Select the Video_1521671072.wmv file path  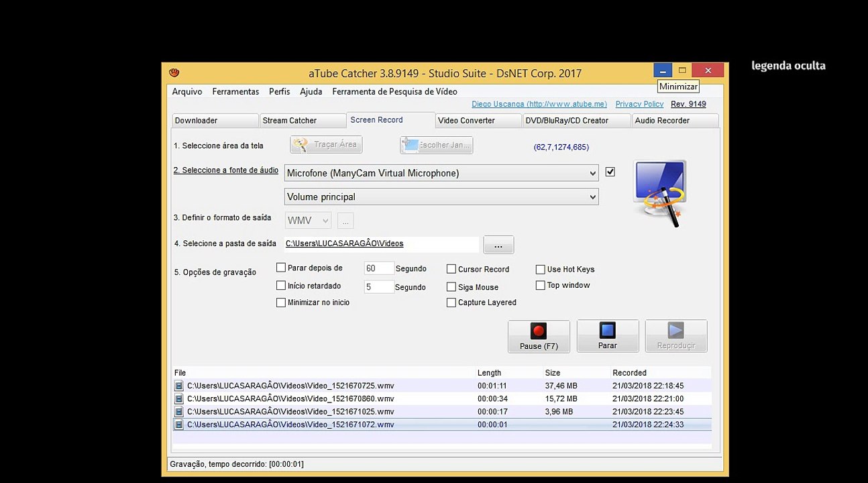pos(290,425)
